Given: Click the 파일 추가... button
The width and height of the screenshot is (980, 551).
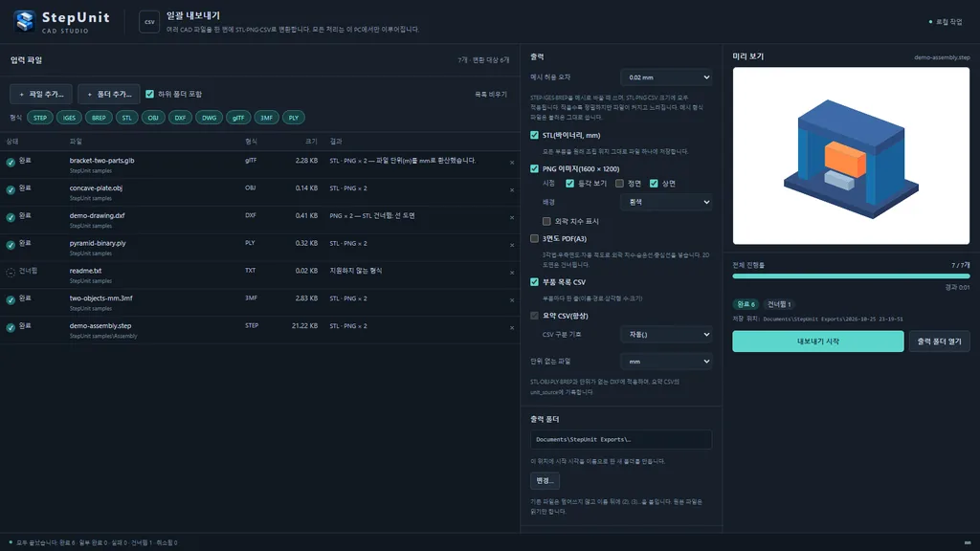Looking at the screenshot, I should click(41, 95).
